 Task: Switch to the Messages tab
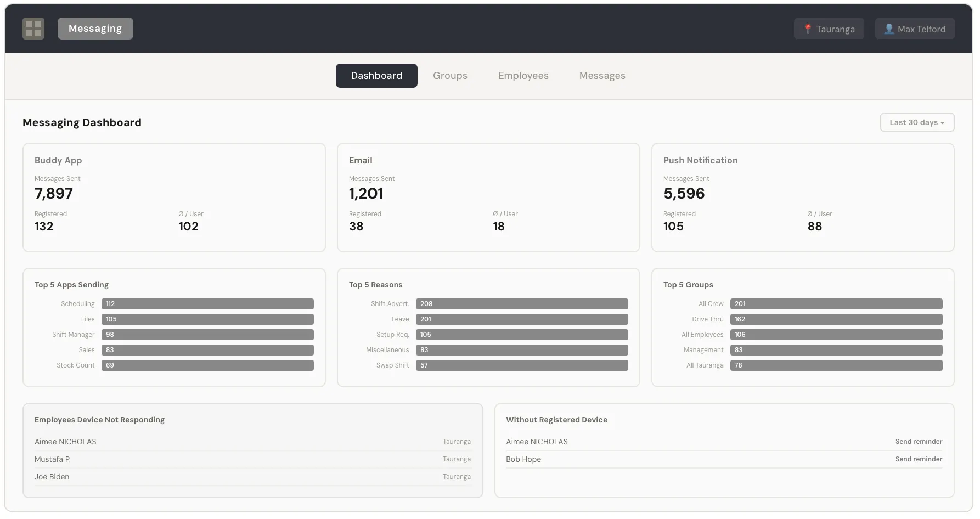602,76
